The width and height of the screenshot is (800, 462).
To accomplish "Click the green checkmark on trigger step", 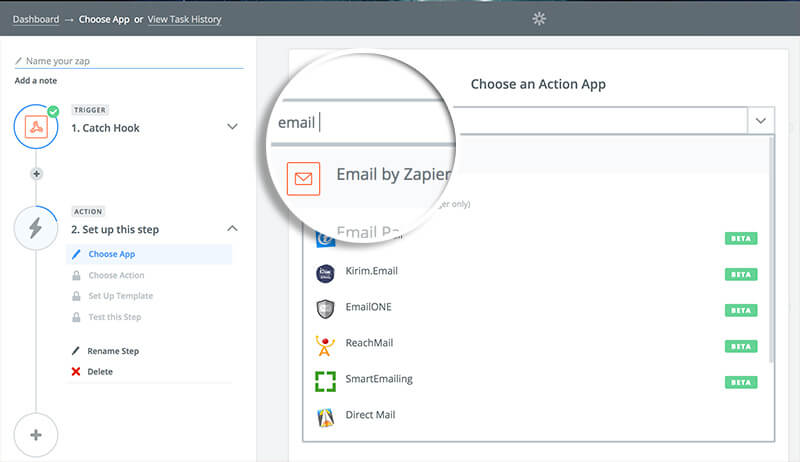I will point(53,111).
